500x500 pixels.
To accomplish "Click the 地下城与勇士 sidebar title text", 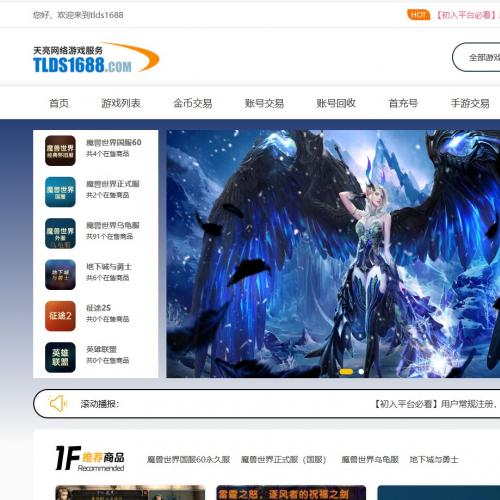I will (x=109, y=267).
